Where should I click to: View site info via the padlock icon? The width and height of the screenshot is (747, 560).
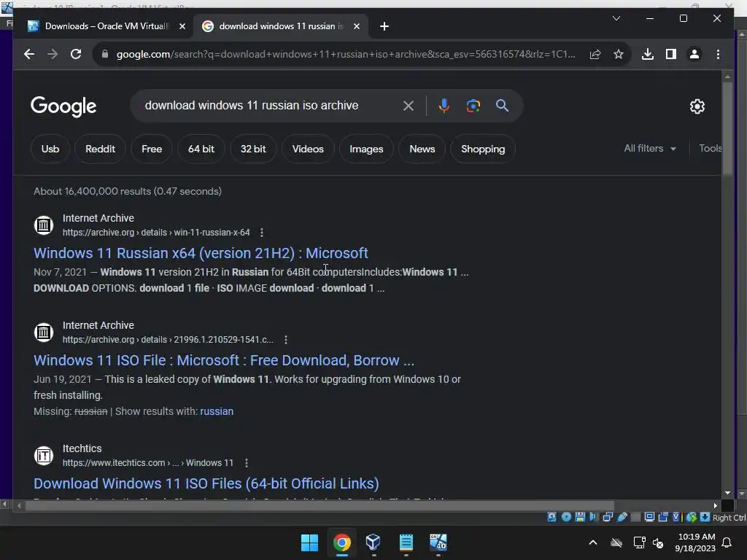[x=105, y=54]
